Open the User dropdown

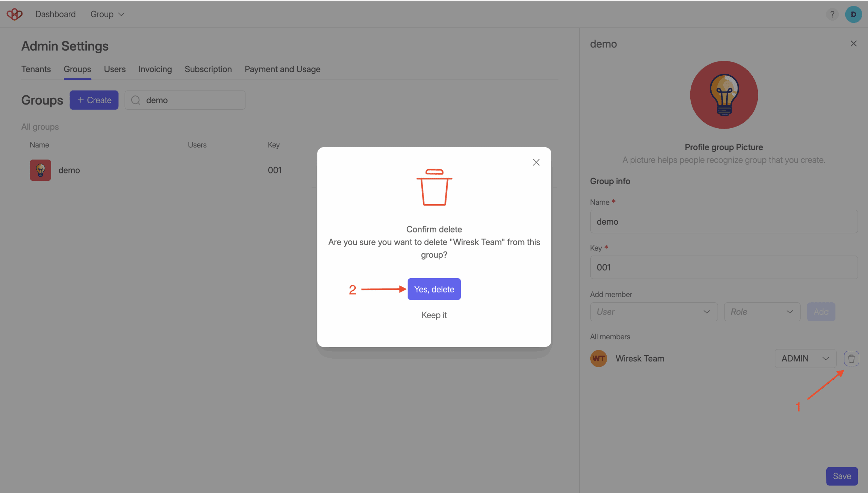(x=654, y=311)
